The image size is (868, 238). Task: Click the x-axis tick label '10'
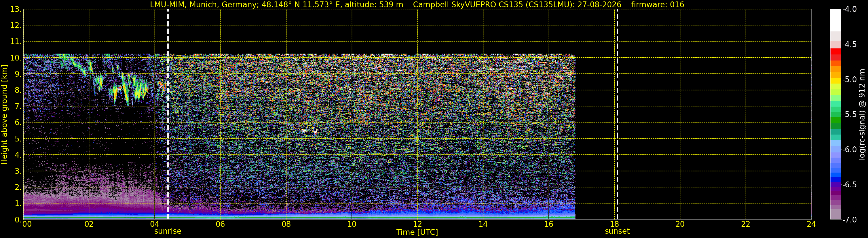352,224
